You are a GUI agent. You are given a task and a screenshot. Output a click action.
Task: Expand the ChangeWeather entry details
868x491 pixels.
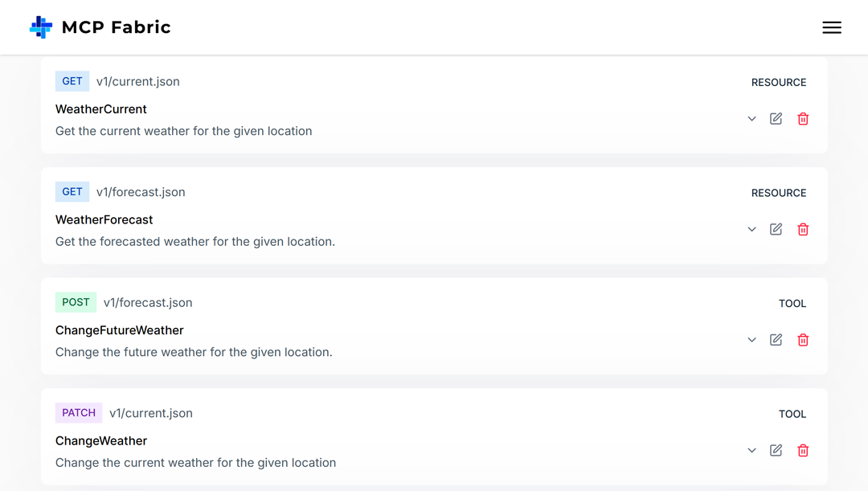point(751,450)
